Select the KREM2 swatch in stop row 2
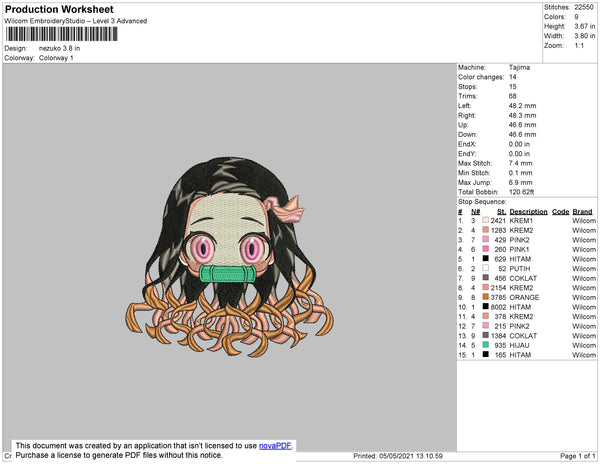 tap(486, 230)
